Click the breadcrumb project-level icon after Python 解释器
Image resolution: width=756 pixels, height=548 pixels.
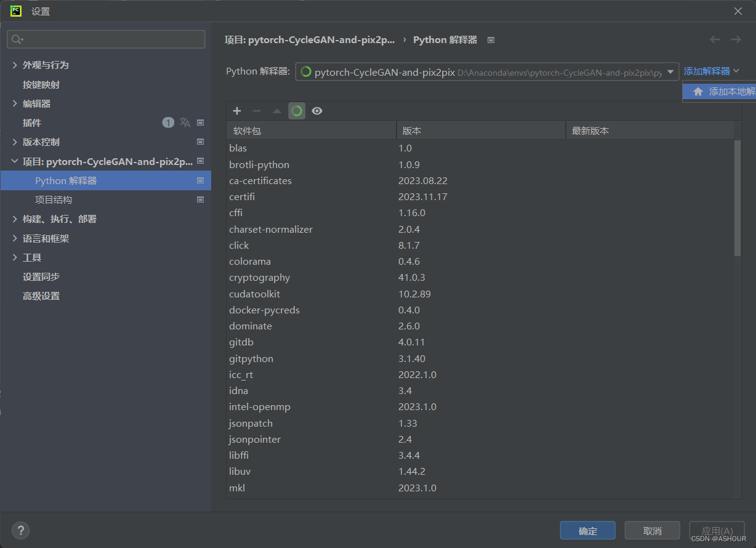click(491, 40)
